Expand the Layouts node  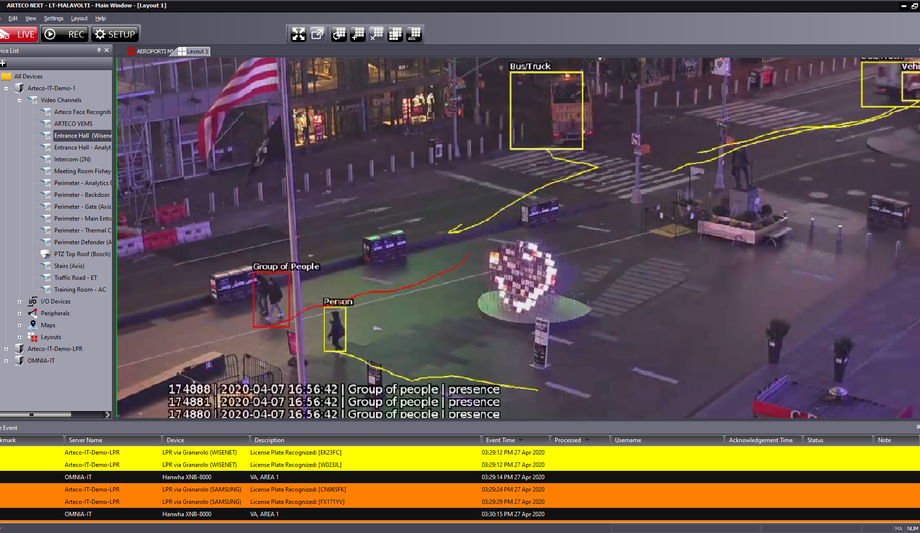[x=19, y=337]
